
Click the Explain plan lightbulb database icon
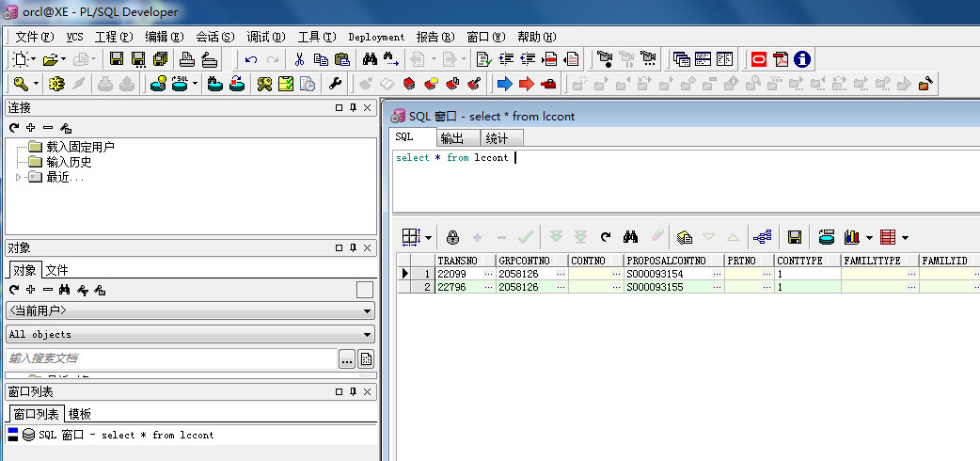point(159,83)
